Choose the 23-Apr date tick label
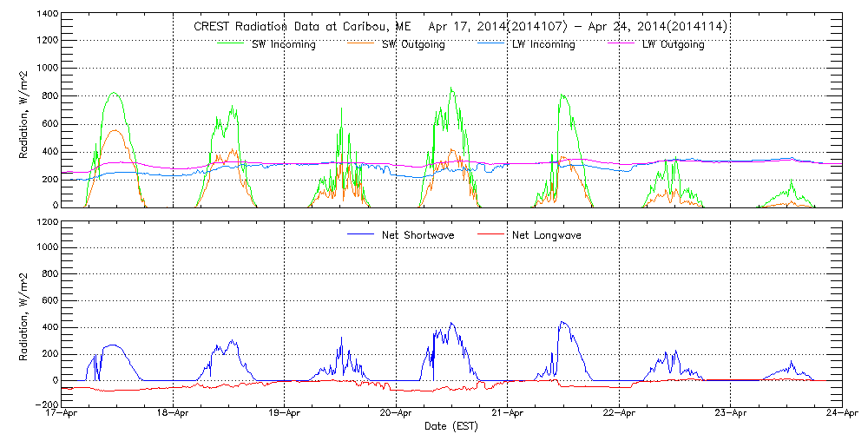868x434 pixels. click(731, 415)
